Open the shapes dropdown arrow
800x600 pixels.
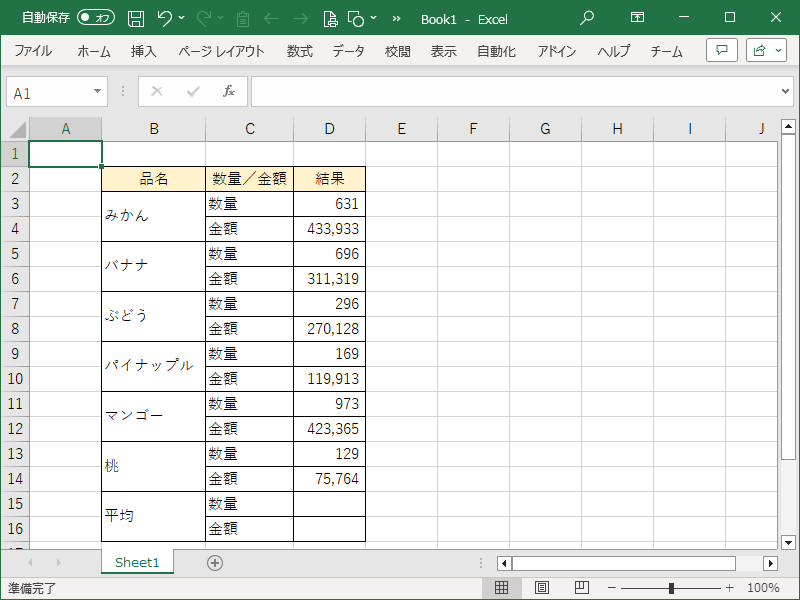tap(373, 18)
